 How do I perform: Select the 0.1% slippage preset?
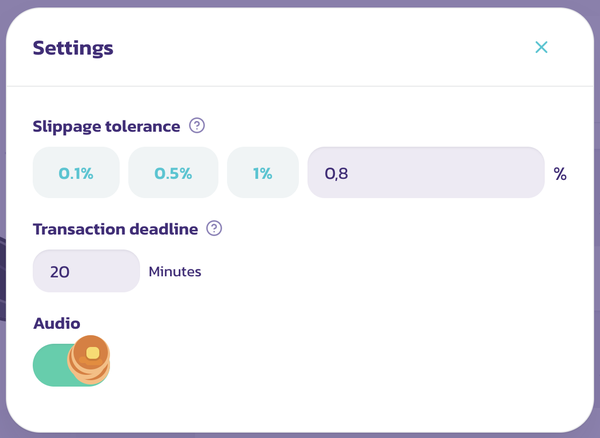(76, 173)
